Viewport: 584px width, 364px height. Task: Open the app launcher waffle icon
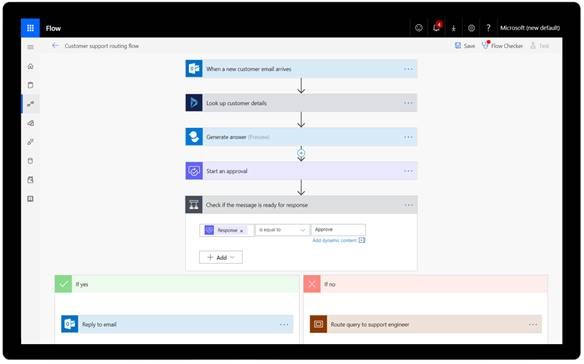(30, 28)
